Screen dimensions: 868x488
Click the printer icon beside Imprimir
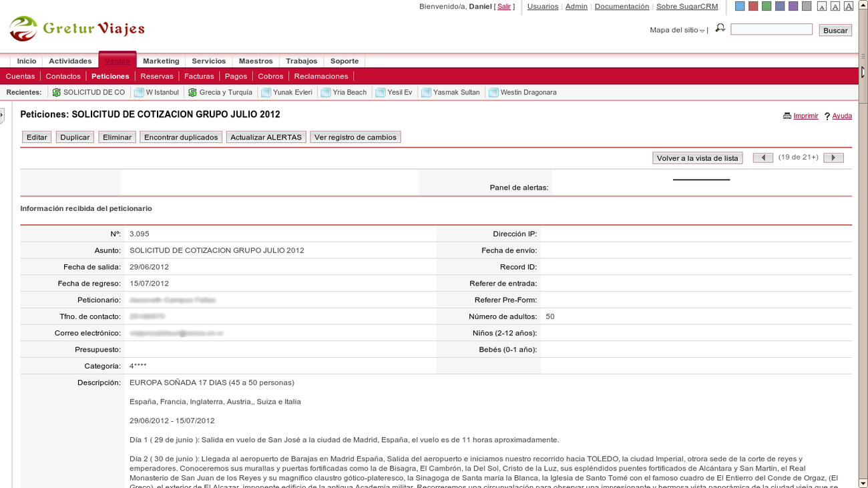[x=787, y=116]
